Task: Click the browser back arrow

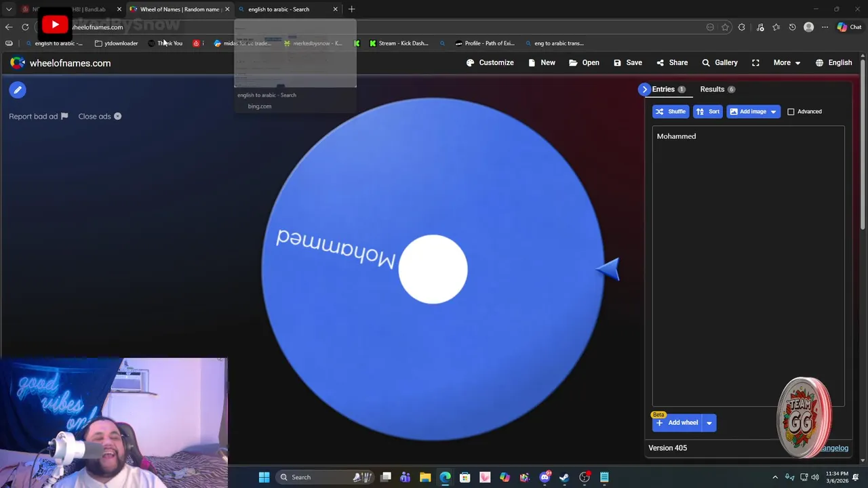Action: (9, 27)
